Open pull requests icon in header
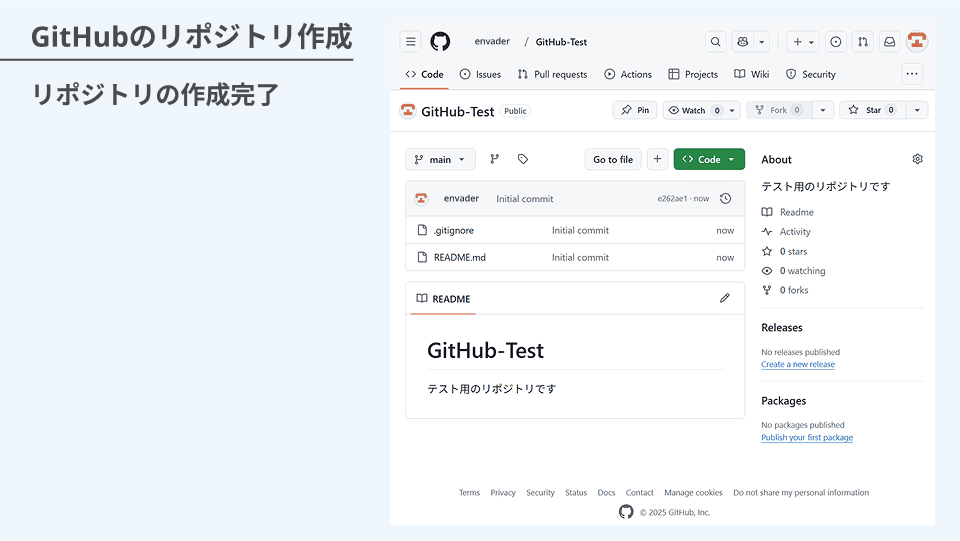The width and height of the screenshot is (960, 541). pyautogui.click(x=863, y=42)
